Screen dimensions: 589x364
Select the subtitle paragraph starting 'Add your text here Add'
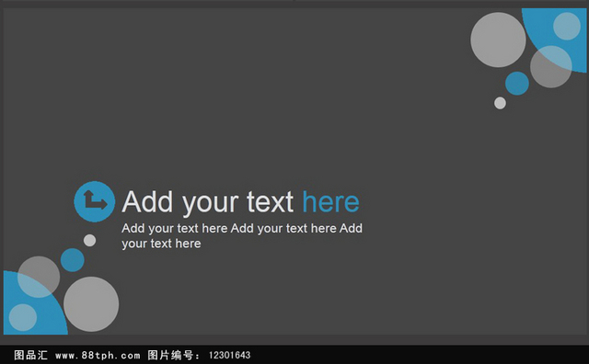pos(242,235)
